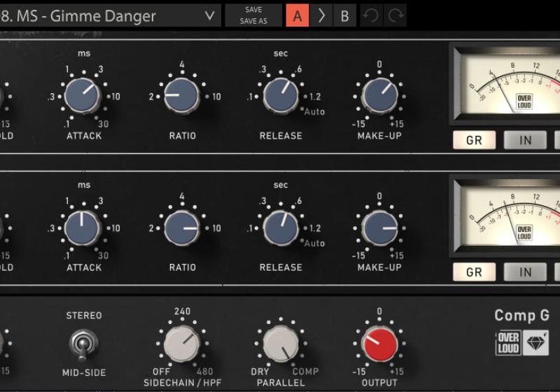Image resolution: width=560 pixels, height=392 pixels.
Task: Click the 480 label on sidechain HPF
Action: pos(204,372)
